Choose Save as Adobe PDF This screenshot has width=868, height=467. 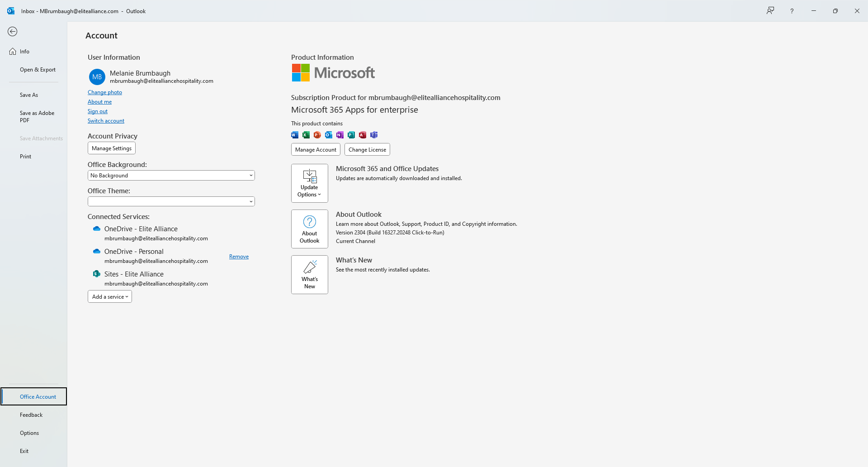tap(37, 117)
